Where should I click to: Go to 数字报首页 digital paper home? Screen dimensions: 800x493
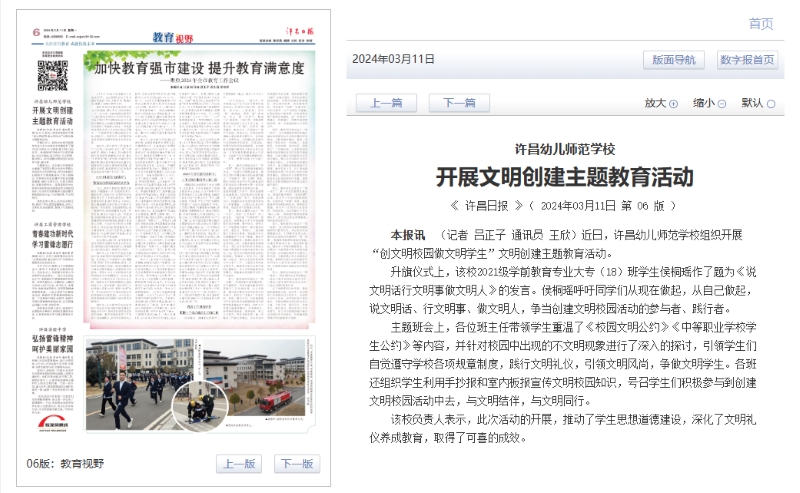747,60
